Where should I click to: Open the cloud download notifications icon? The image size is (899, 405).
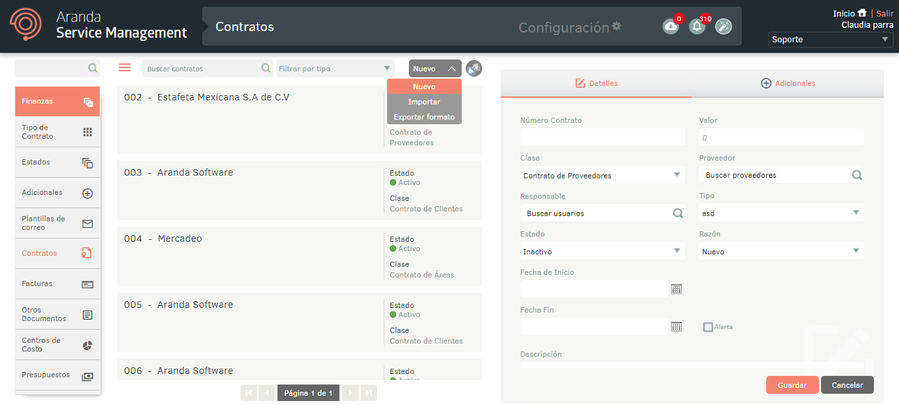tap(670, 26)
